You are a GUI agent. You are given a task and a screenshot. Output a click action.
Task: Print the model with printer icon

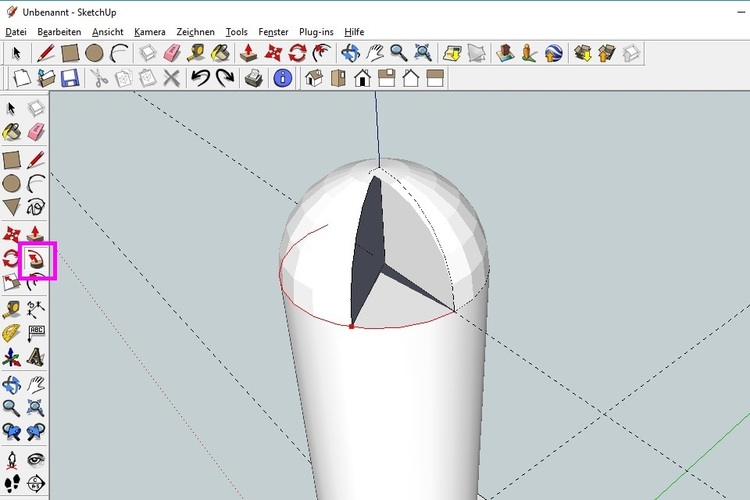[x=254, y=78]
